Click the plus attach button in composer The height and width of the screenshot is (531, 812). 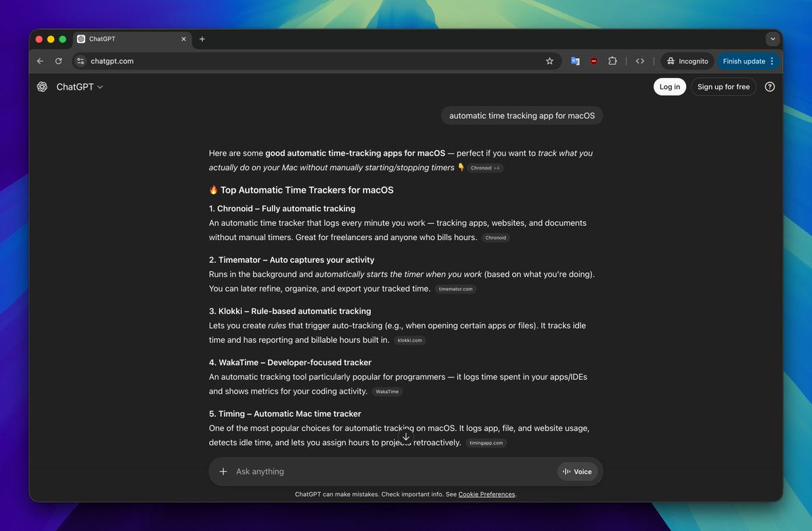[223, 471]
